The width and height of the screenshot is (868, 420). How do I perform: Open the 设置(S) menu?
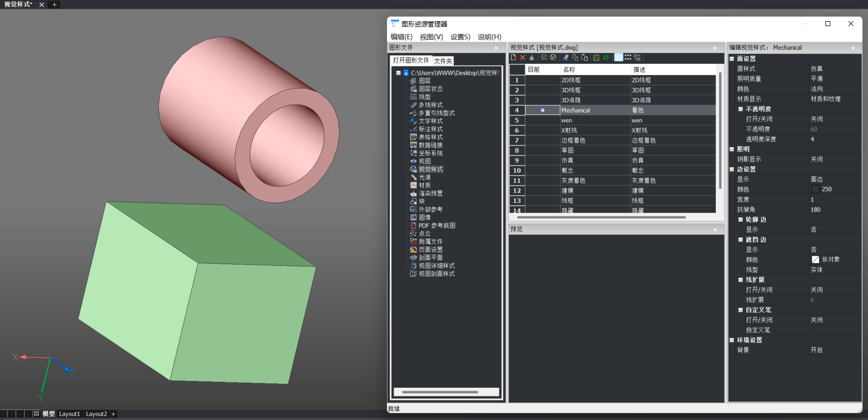coord(460,37)
